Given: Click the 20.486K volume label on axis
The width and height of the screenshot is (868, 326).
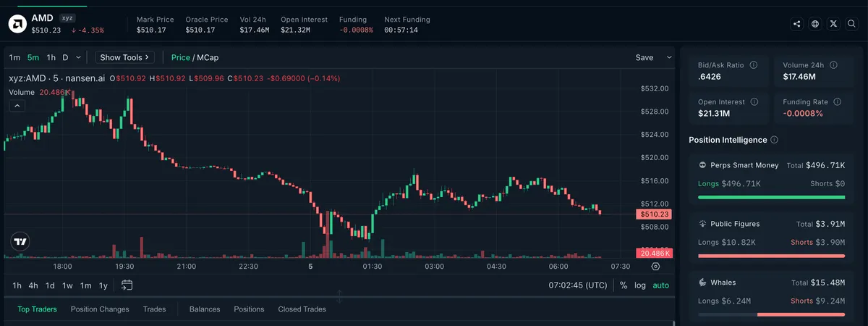Looking at the screenshot, I should [x=653, y=253].
